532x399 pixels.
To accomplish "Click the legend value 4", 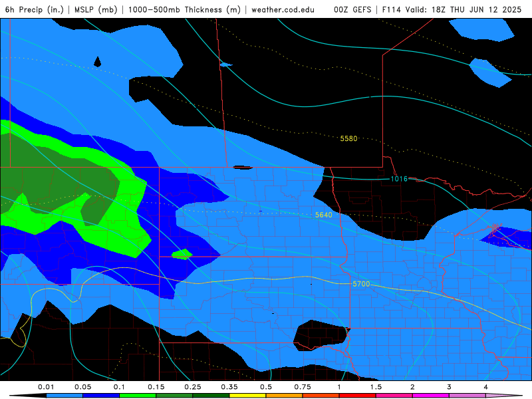I will pyautogui.click(x=485, y=387).
